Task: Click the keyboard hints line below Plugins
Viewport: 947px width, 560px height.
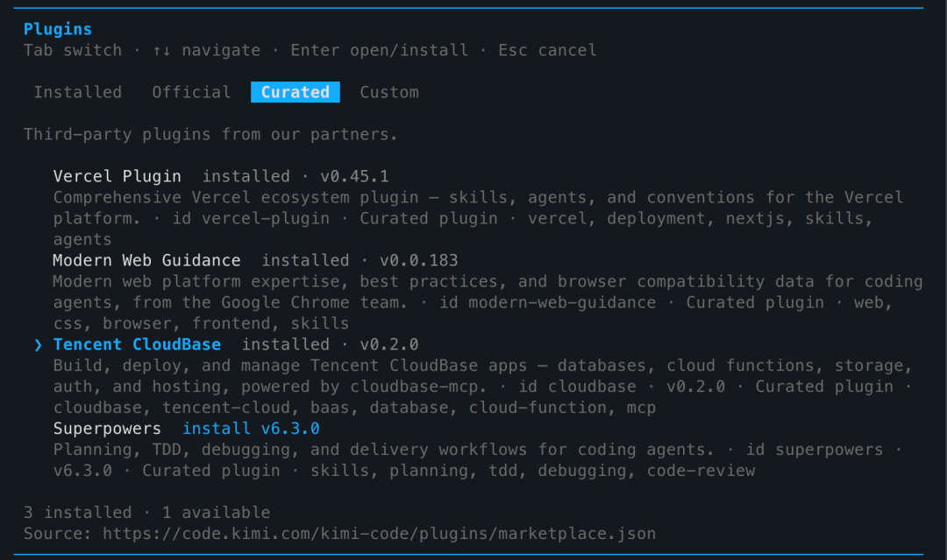Action: [x=310, y=50]
